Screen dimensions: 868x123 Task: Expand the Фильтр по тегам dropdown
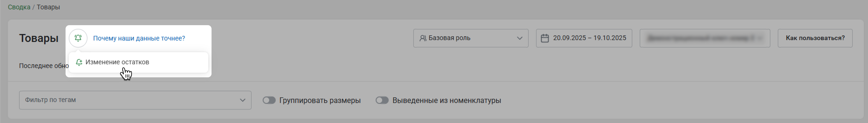pos(135,100)
